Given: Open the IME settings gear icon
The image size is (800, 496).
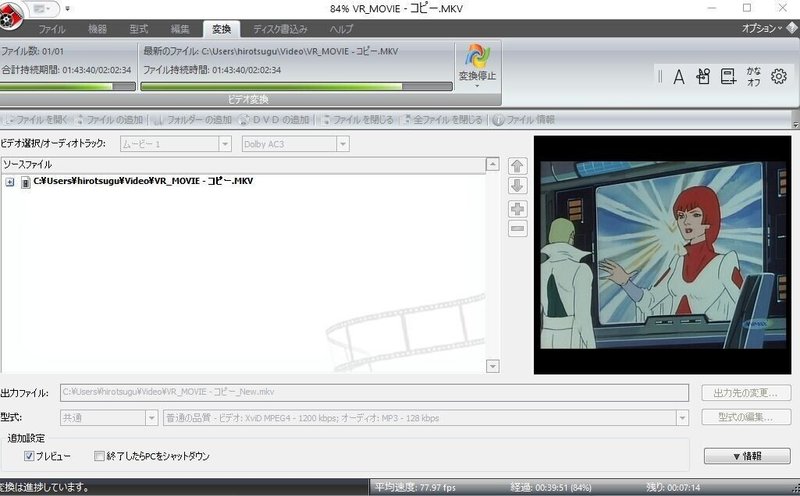Looking at the screenshot, I should click(x=779, y=77).
